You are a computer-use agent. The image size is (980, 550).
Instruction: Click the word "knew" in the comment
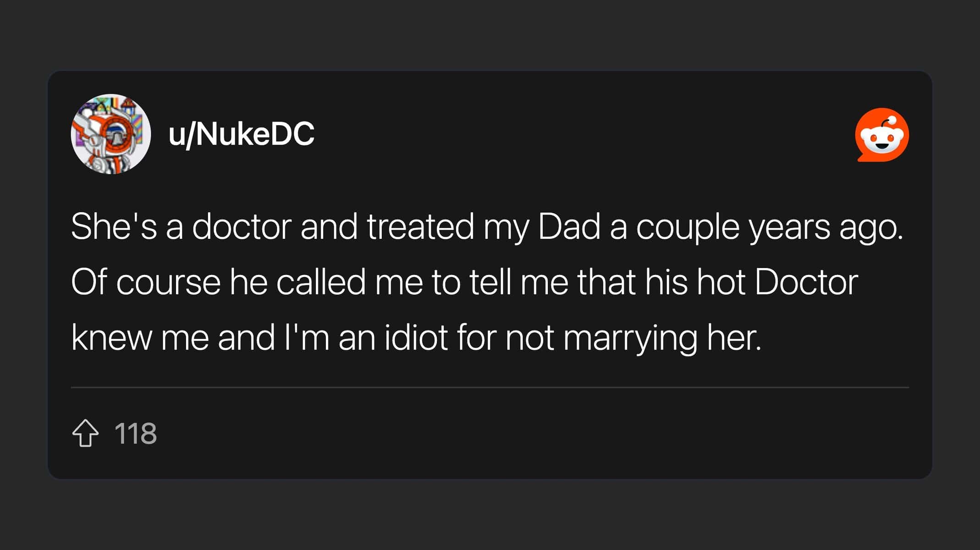click(x=111, y=338)
